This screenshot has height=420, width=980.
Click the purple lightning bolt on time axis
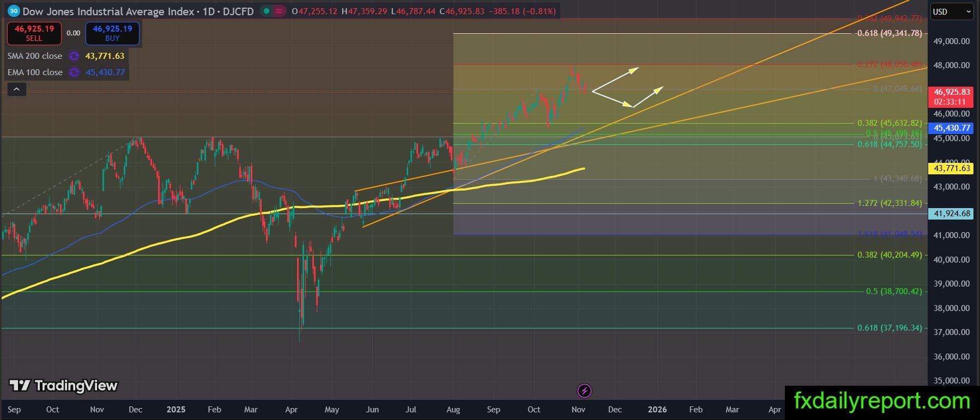(584, 391)
